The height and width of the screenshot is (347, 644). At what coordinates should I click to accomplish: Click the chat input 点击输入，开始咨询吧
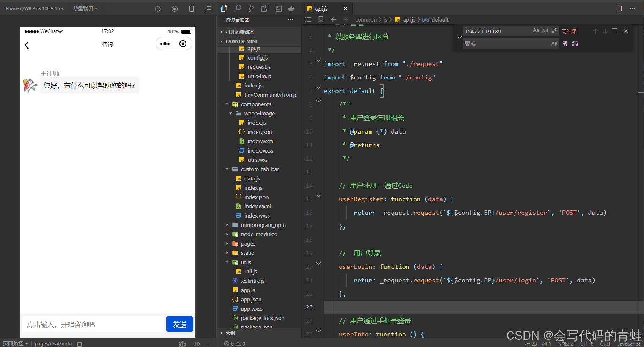tap(93, 324)
